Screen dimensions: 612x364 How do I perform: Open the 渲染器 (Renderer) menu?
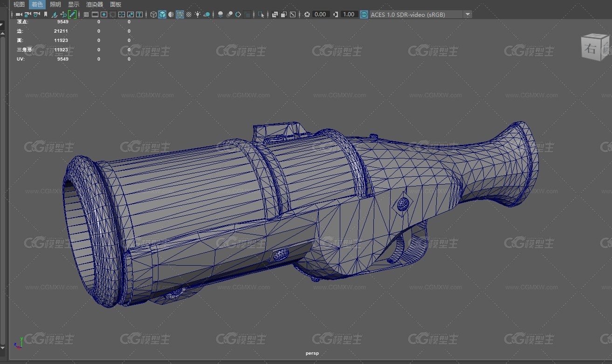pos(95,4)
